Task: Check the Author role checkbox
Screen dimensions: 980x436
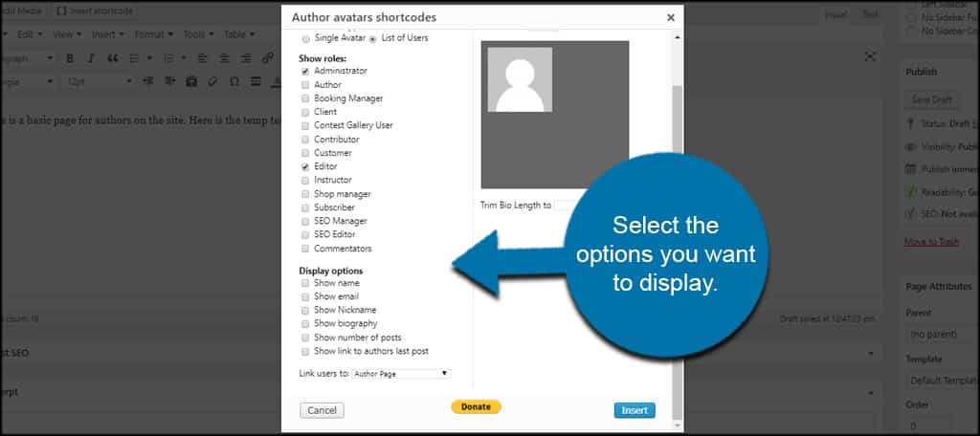Action: coord(305,85)
